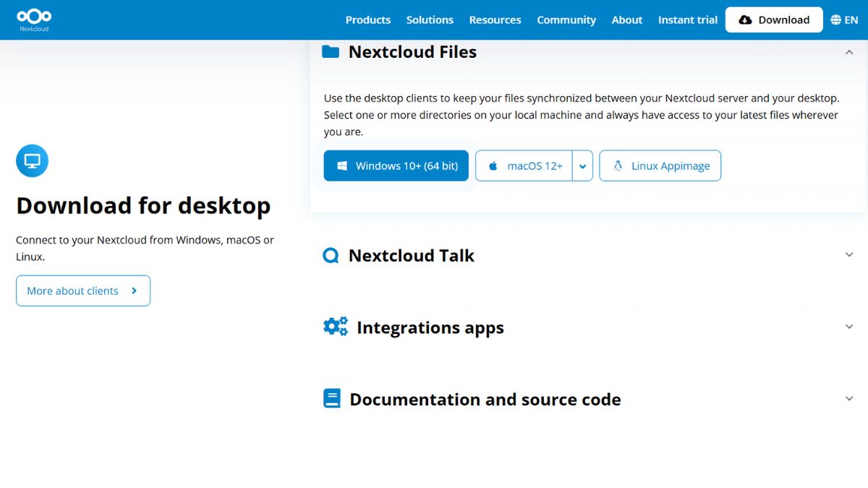Open the macOS version dropdown arrow

coord(582,166)
